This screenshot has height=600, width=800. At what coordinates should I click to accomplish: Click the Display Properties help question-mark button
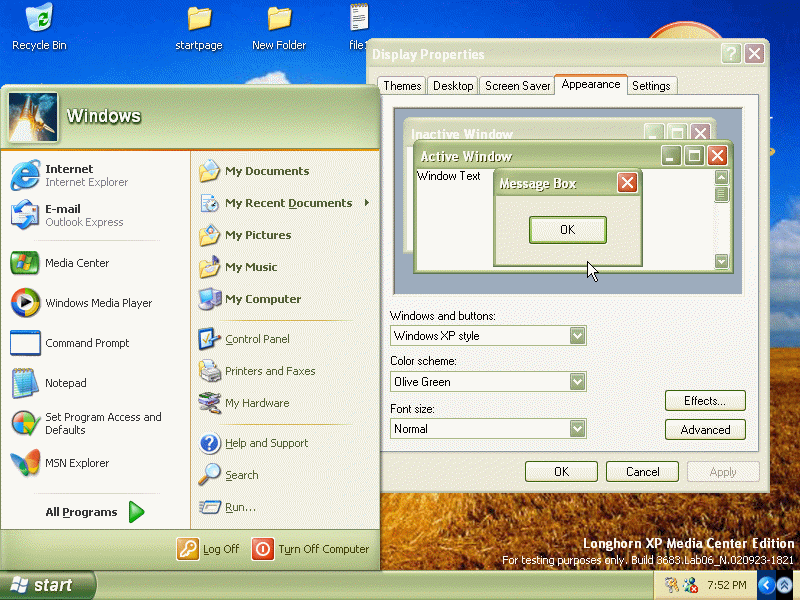731,54
